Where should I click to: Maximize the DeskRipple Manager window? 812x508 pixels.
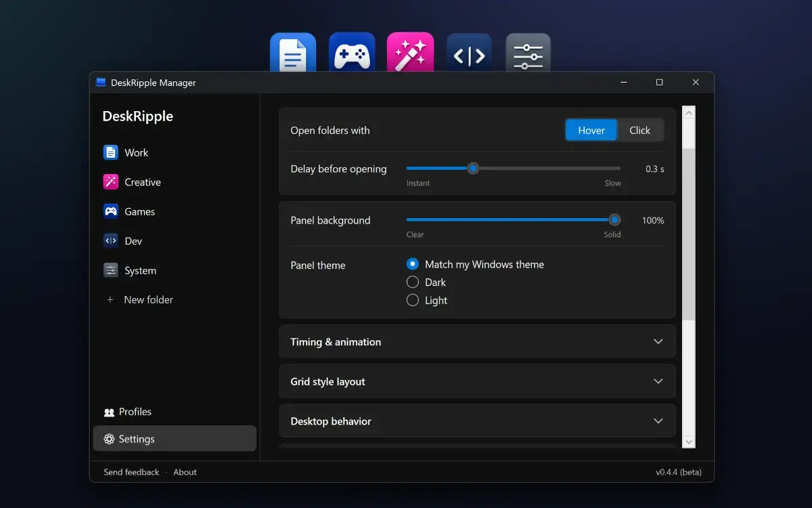click(x=659, y=83)
